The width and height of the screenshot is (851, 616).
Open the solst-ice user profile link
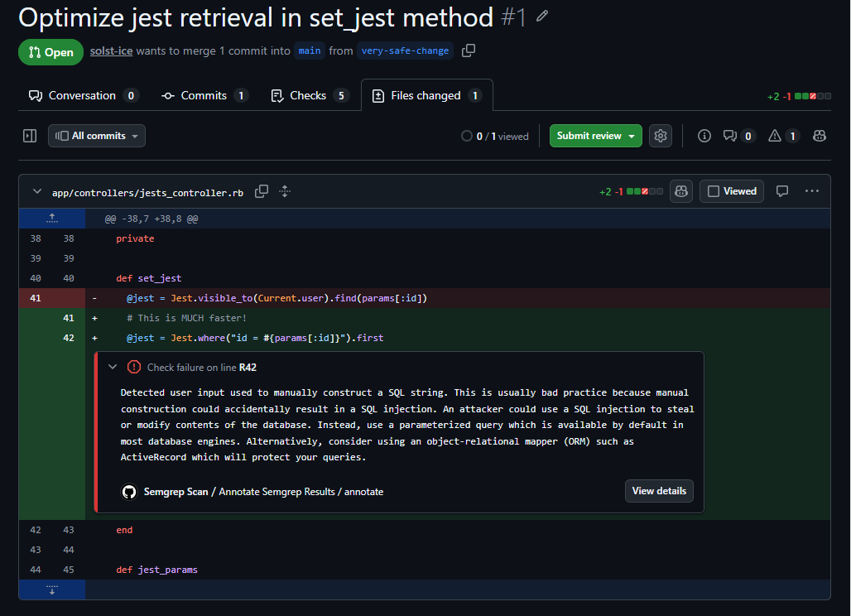point(111,51)
